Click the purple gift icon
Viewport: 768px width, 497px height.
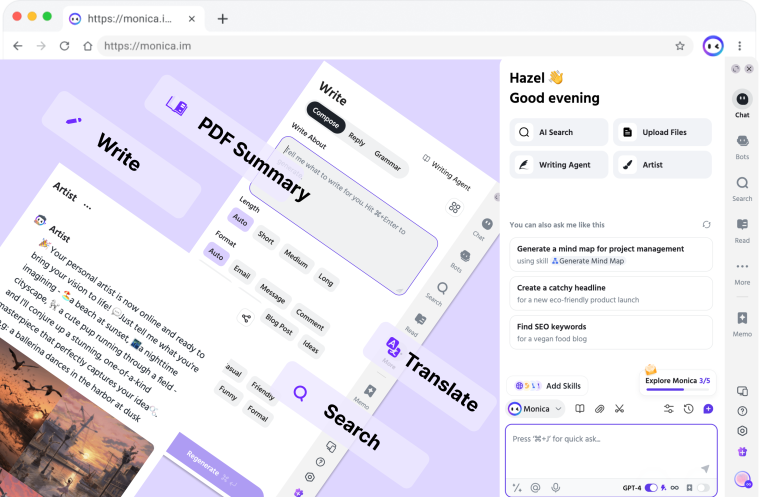pos(742,451)
